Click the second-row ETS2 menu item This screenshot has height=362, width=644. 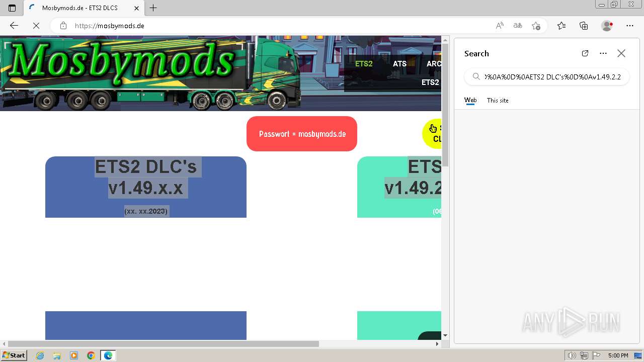pyautogui.click(x=430, y=82)
